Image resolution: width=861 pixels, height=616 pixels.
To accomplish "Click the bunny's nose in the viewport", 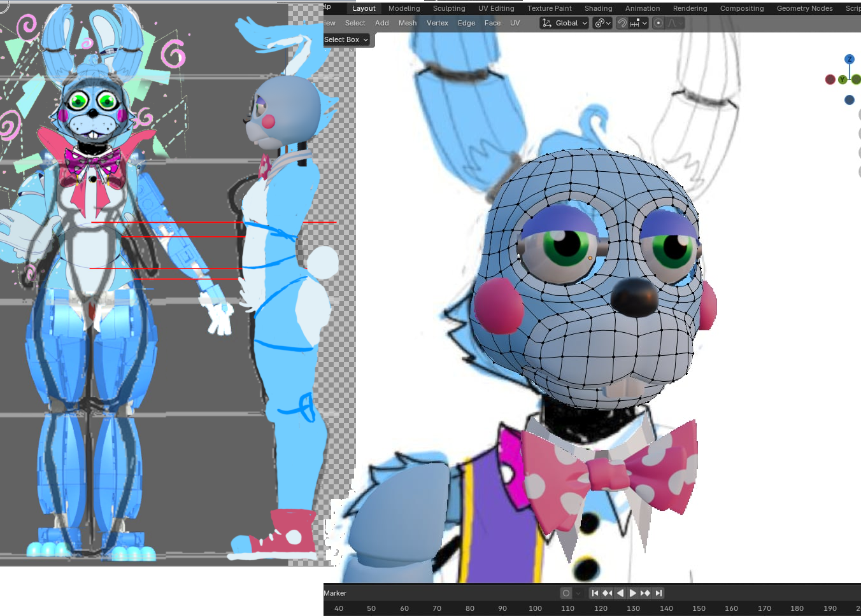I will (634, 297).
